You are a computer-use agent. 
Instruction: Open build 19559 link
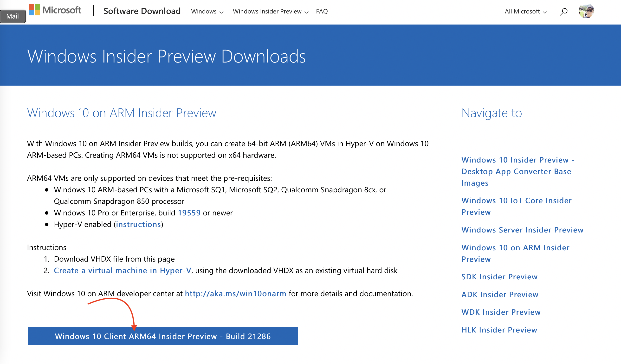pyautogui.click(x=189, y=213)
